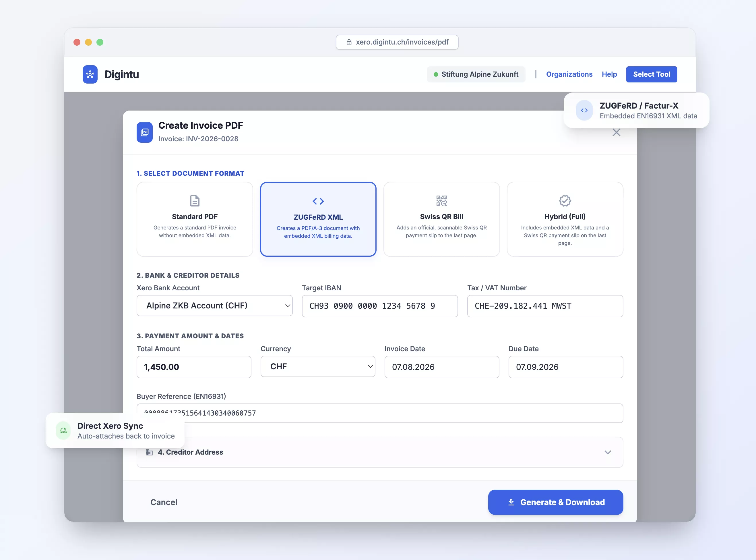This screenshot has width=756, height=560.
Task: Click the Stiftung Alpine Zukunft organization selector
Action: point(476,74)
